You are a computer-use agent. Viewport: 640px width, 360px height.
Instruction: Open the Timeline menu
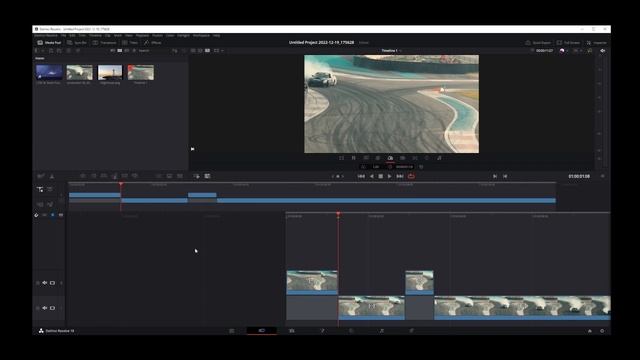tap(95, 36)
